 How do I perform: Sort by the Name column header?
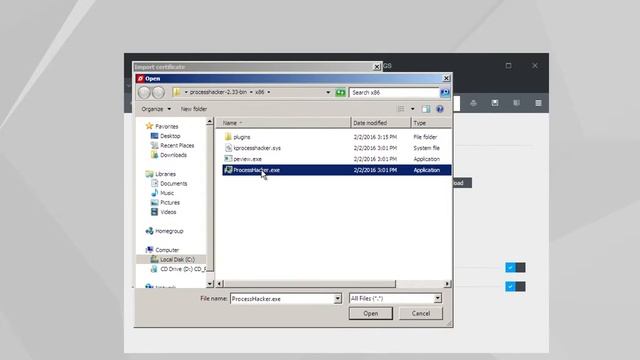[283, 123]
